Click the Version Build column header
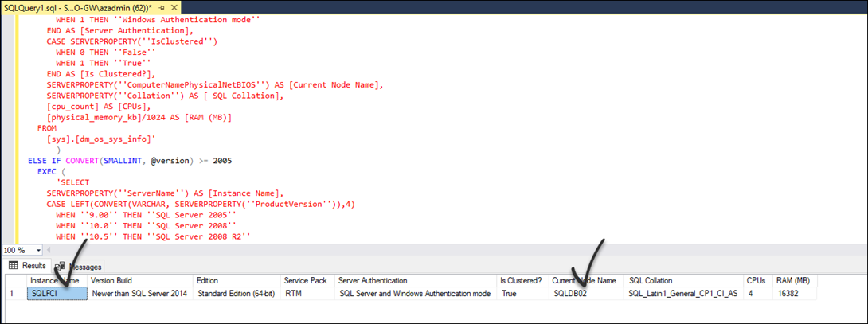Viewport: 868px width, 324px height. (x=140, y=281)
